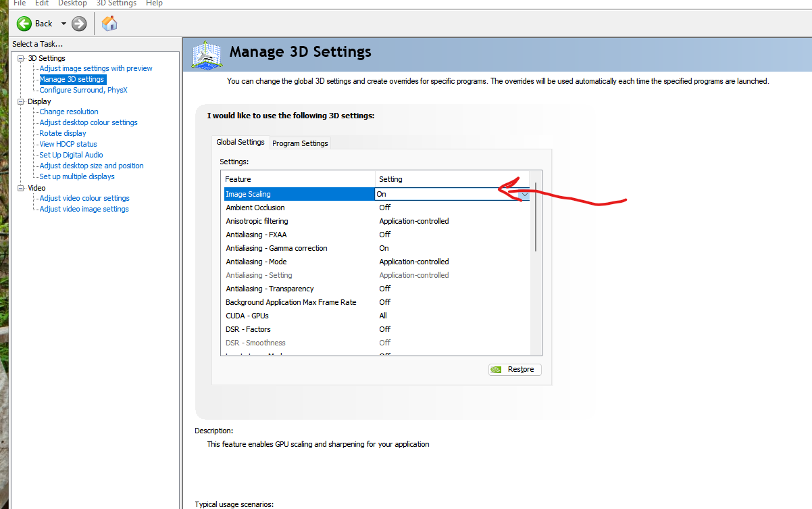Click the Forward arrow icon
Screen dimensions: 812x509
tap(79, 24)
